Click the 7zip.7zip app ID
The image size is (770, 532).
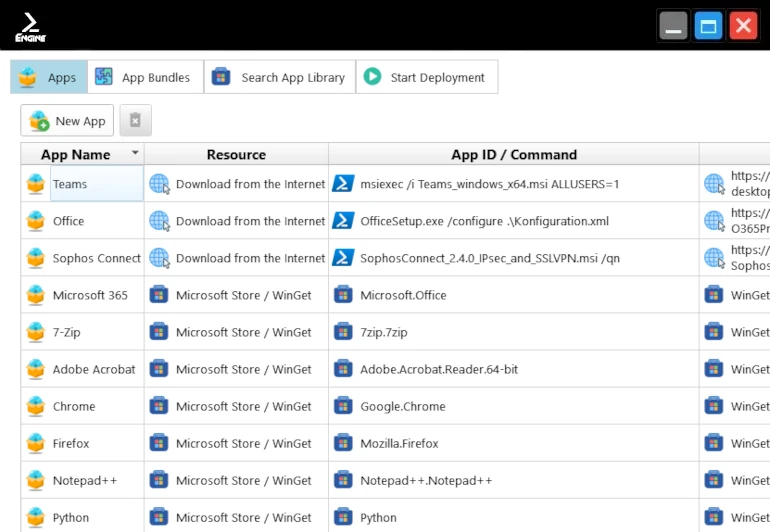pyautogui.click(x=384, y=332)
